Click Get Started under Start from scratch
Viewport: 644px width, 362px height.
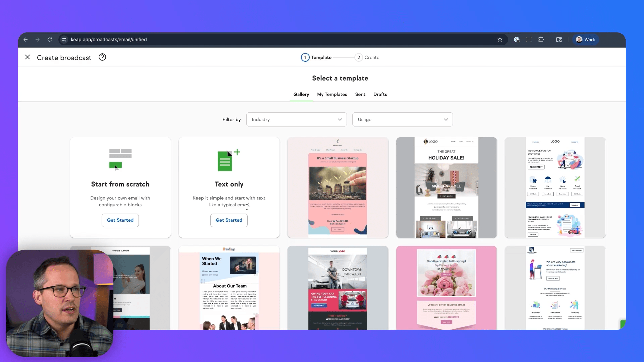point(120,220)
